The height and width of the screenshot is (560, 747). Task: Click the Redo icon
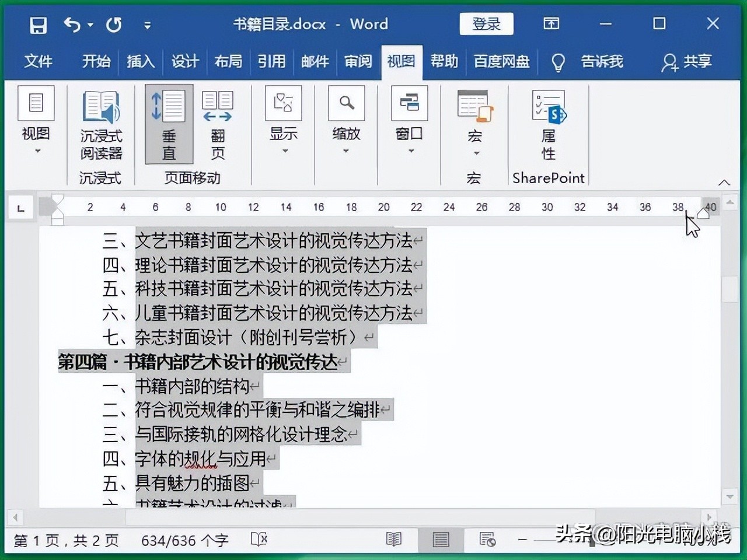(x=114, y=24)
